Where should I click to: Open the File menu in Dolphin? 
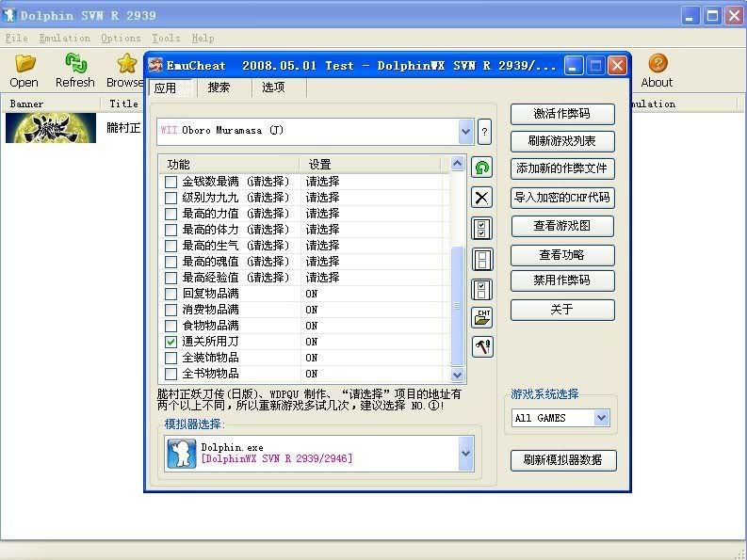tap(16, 38)
